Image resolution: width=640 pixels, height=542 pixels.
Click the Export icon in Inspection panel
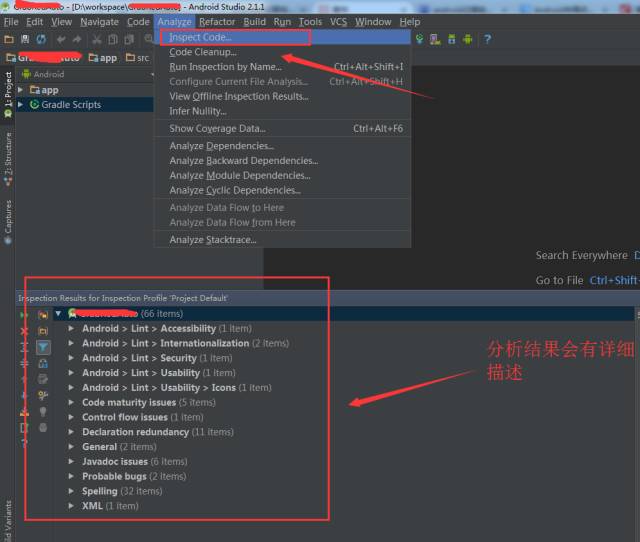click(24, 412)
